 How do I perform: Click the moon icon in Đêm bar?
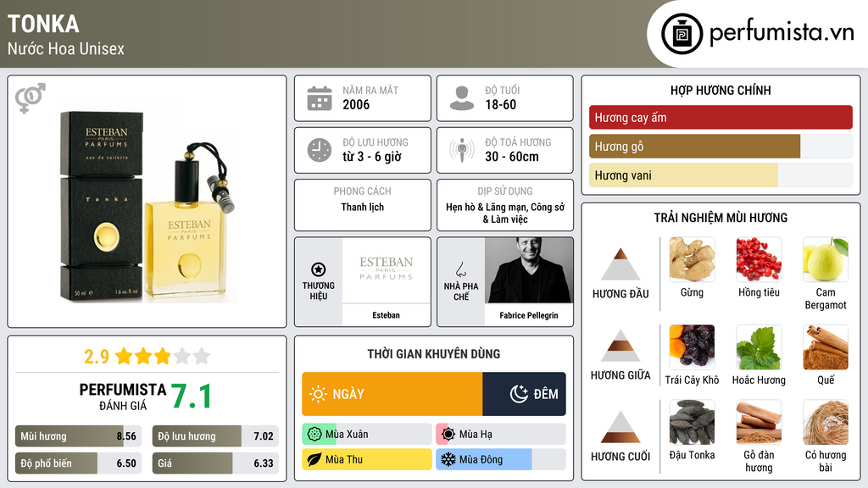pyautogui.click(x=519, y=394)
